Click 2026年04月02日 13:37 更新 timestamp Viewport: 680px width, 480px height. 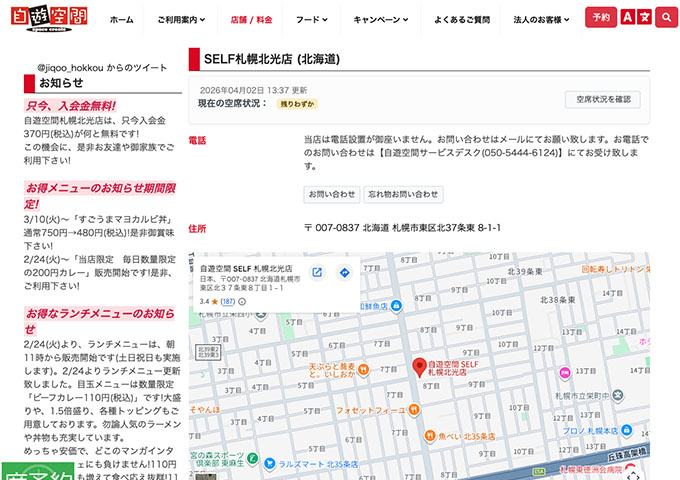click(x=253, y=90)
